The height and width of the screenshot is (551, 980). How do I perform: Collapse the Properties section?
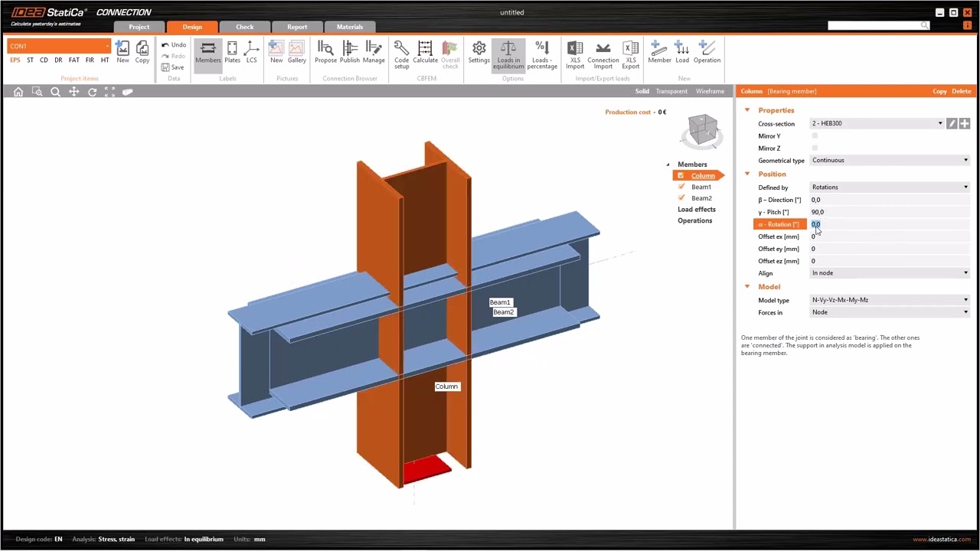(x=747, y=110)
